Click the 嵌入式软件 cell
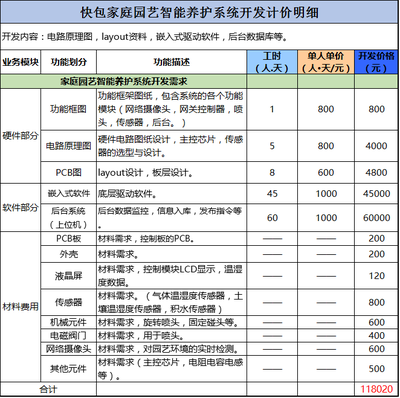This screenshot has height=398, width=400. (x=69, y=193)
